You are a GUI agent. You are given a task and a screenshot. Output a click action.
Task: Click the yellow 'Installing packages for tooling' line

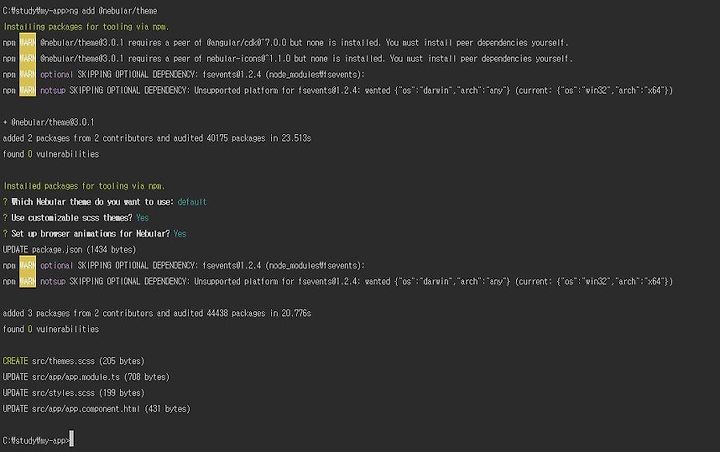pyautogui.click(x=86, y=27)
